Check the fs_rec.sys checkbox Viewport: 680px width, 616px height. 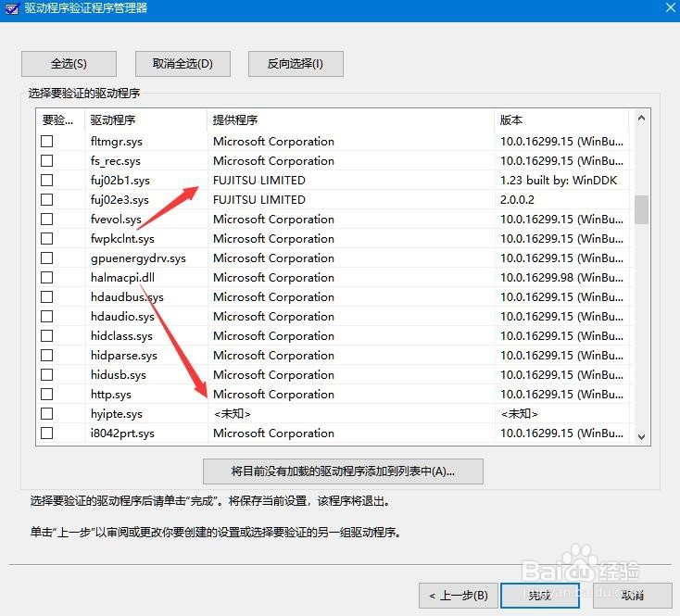(x=47, y=161)
